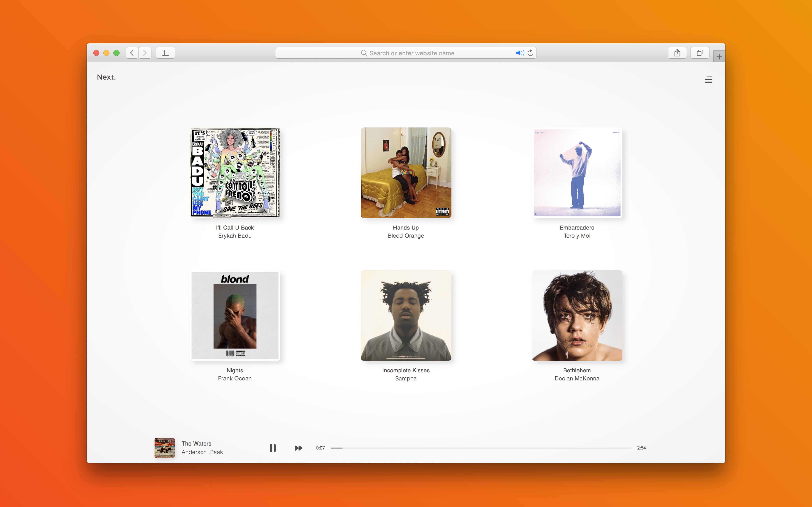812x507 pixels.
Task: Click the total duration 2:54
Action: 642,448
